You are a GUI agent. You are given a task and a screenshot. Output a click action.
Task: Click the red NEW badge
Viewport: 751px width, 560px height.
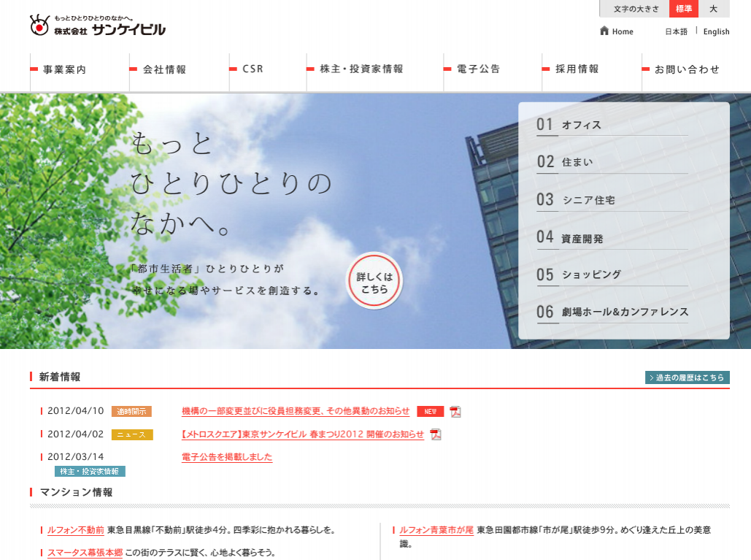pos(430,412)
